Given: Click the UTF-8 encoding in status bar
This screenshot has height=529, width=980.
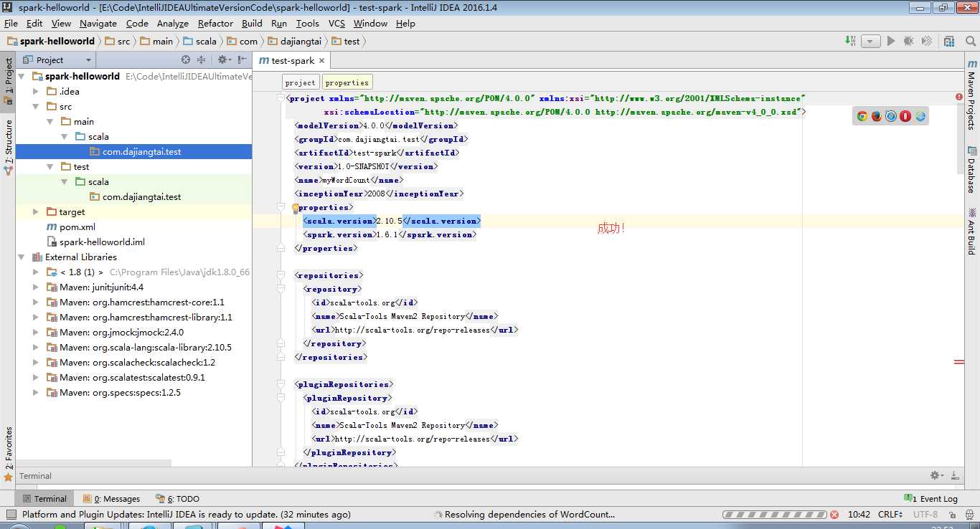Looking at the screenshot, I should (x=925, y=515).
